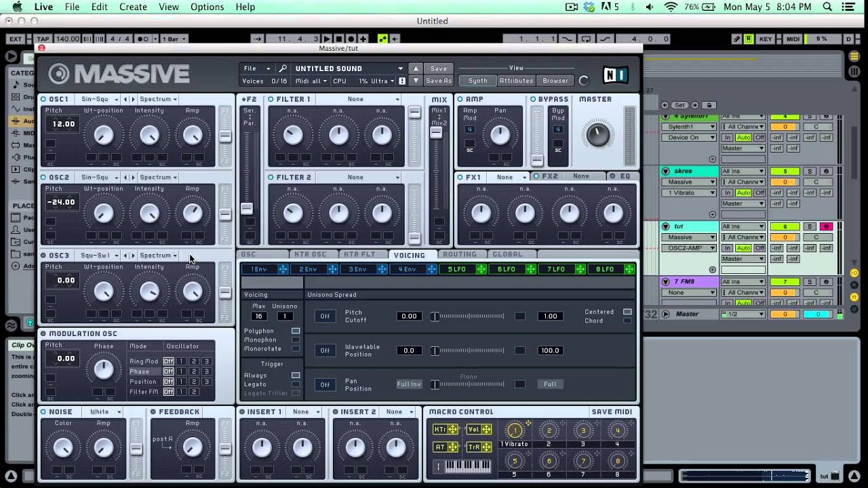Viewport: 868px width, 488px height.
Task: Click the KTr macro crosshair handle
Action: coord(453,430)
